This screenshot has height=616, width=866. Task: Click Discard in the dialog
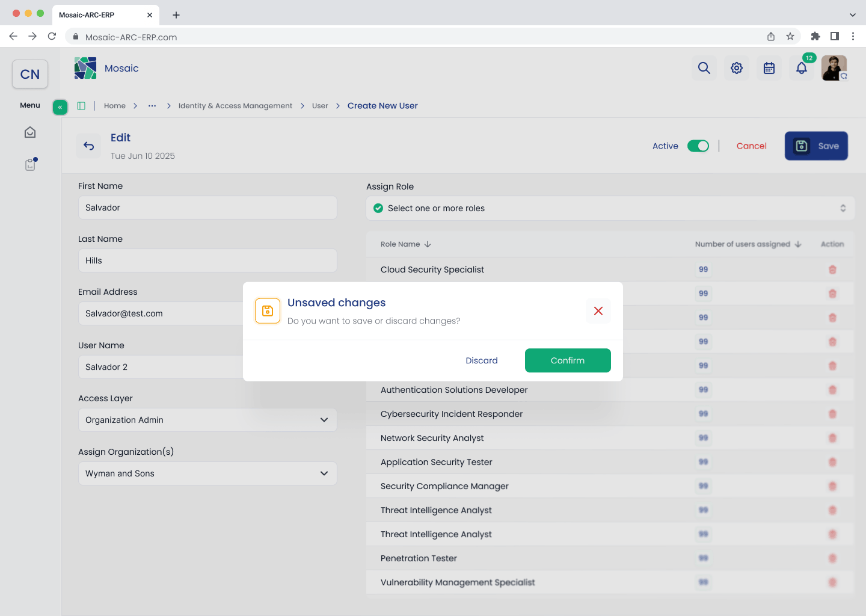pyautogui.click(x=482, y=360)
